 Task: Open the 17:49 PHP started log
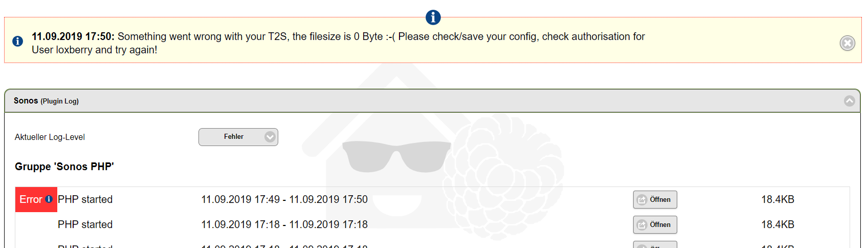click(x=655, y=199)
